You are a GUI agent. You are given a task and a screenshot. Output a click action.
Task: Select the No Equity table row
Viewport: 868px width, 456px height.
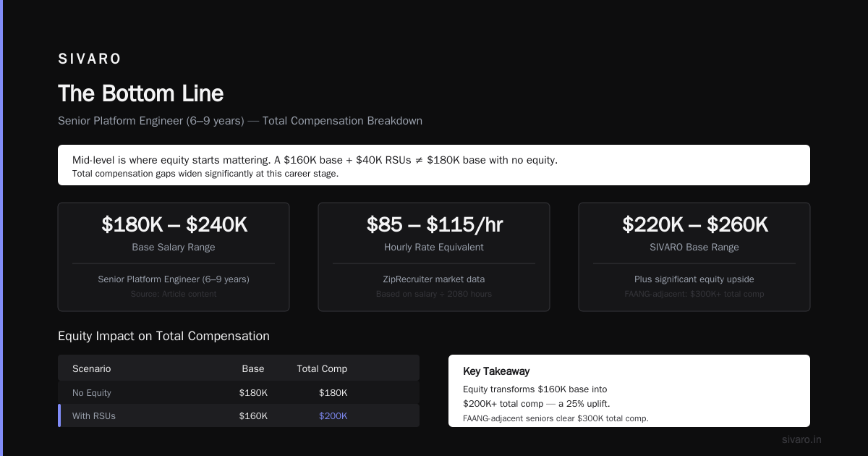click(239, 393)
